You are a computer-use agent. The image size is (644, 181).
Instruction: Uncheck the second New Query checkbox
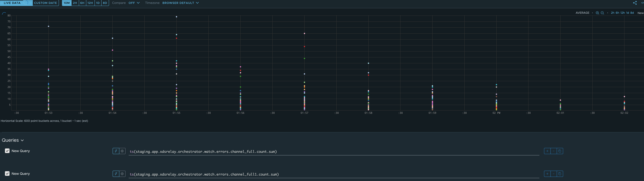pyautogui.click(x=7, y=174)
